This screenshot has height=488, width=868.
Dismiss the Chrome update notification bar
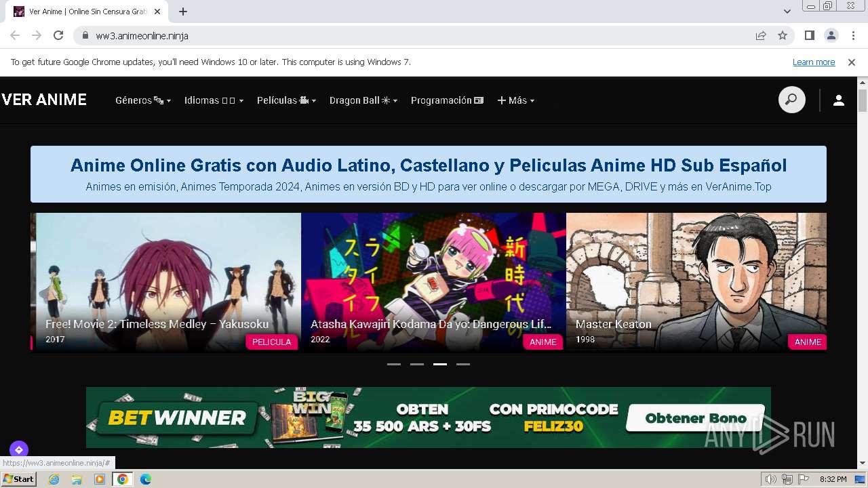[852, 62]
